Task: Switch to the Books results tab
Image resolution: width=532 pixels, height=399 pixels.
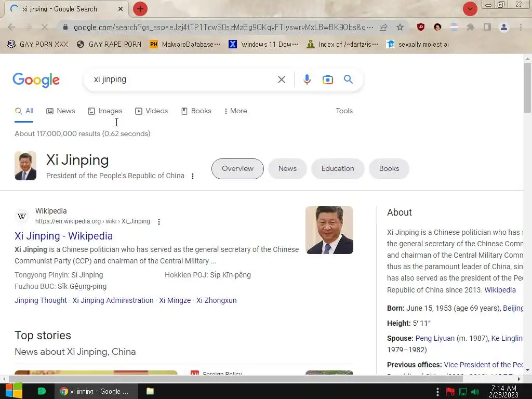Action: tap(196, 111)
